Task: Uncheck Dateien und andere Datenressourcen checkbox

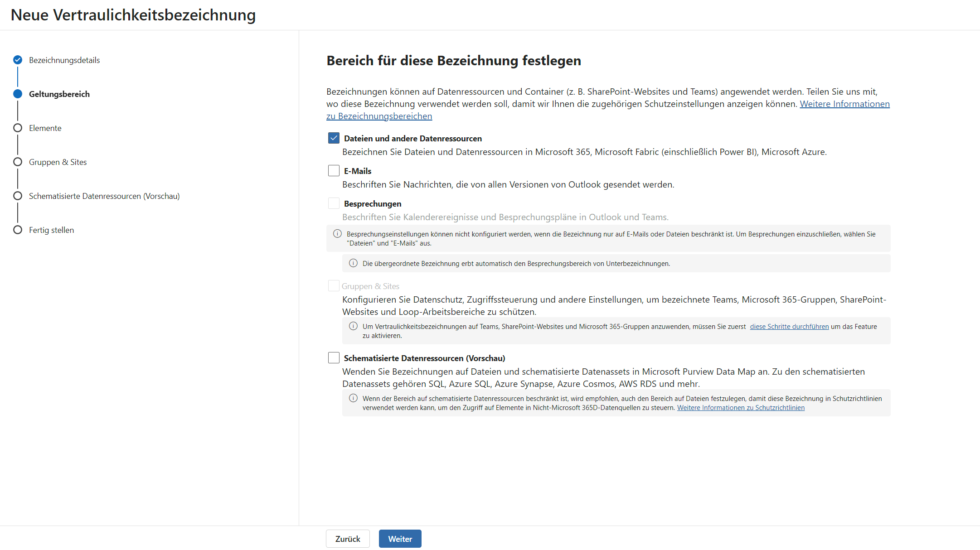Action: tap(334, 138)
